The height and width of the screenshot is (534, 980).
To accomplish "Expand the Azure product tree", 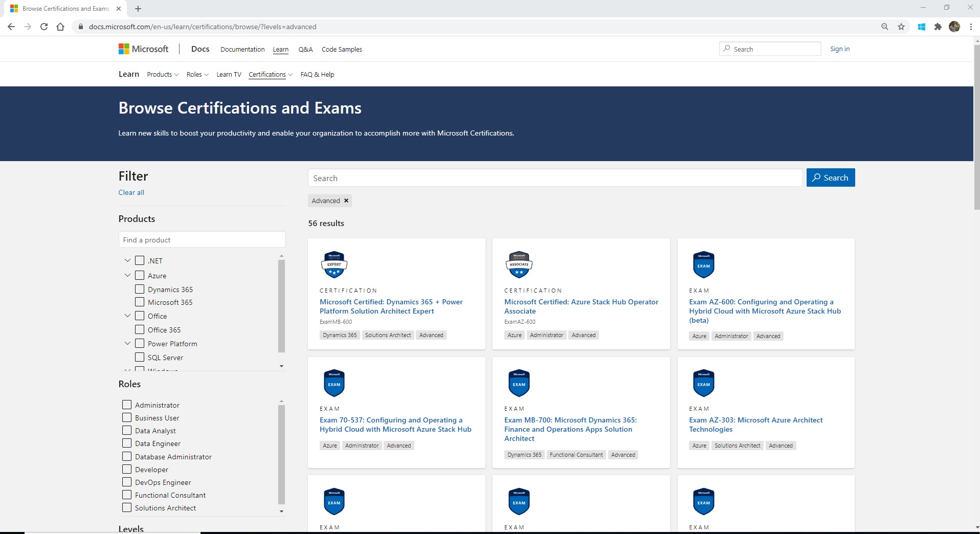I will [x=127, y=275].
